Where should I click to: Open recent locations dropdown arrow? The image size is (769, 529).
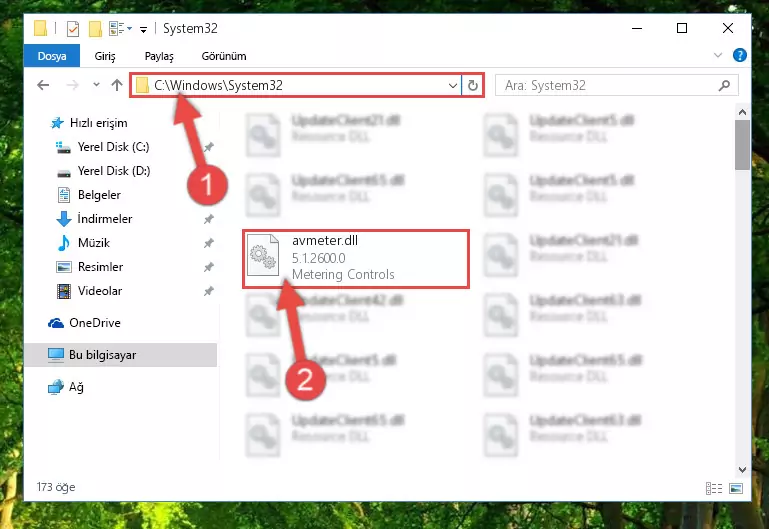point(96,85)
